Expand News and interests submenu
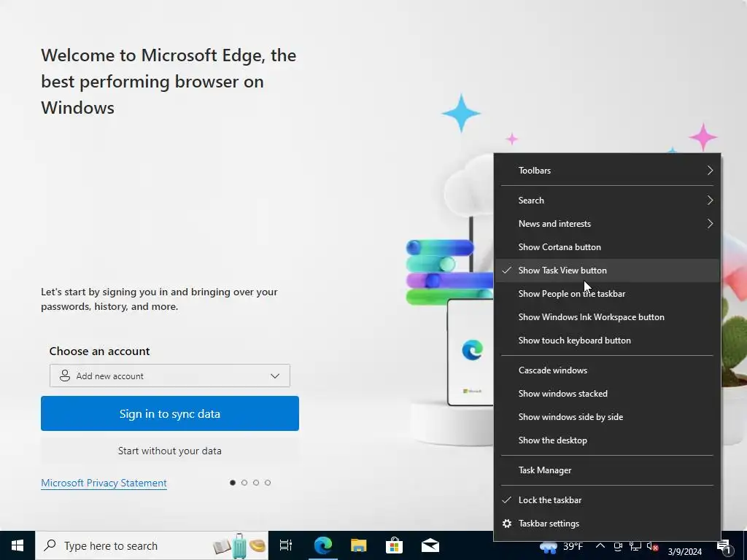Viewport: 747px width, 560px height. (x=607, y=224)
